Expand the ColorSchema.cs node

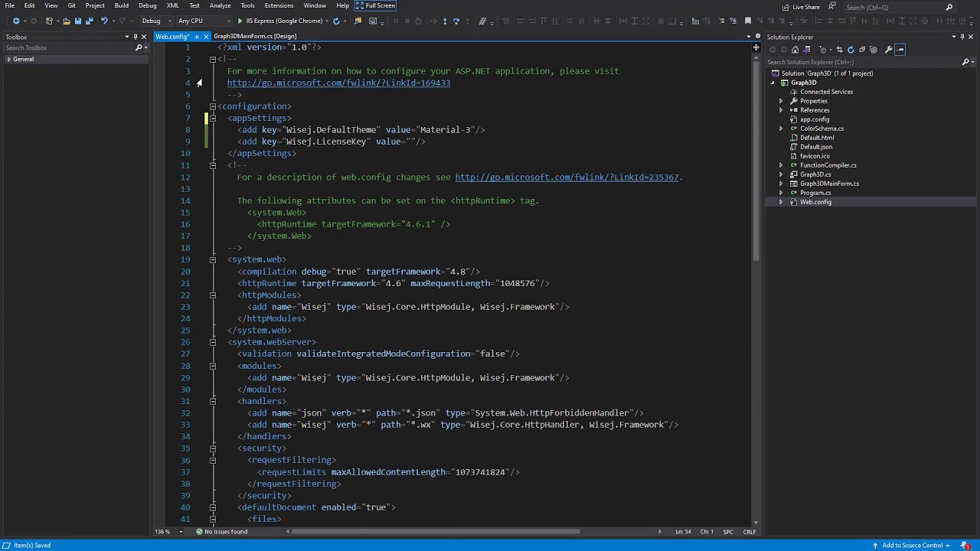(781, 129)
